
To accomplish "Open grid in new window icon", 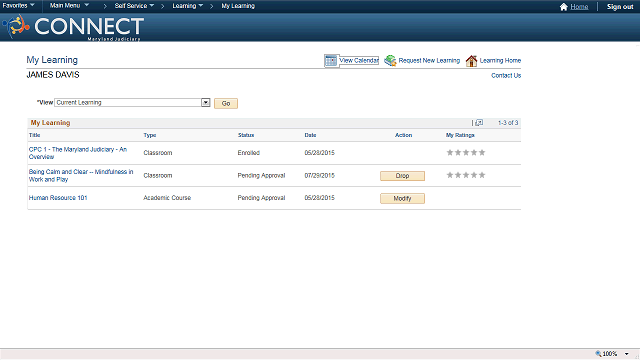I will pos(479,122).
